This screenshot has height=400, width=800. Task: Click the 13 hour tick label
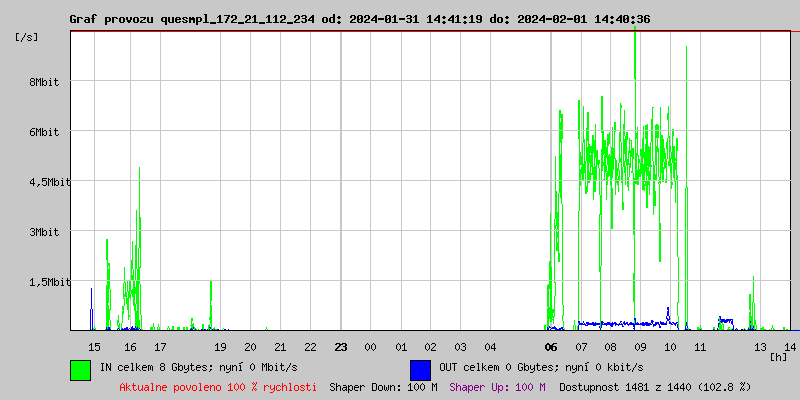(760, 347)
